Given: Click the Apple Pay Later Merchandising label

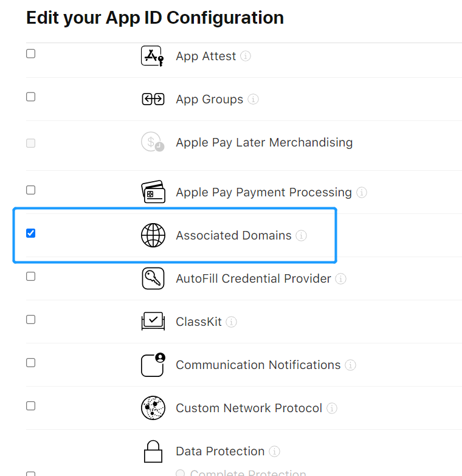Looking at the screenshot, I should click(264, 142).
